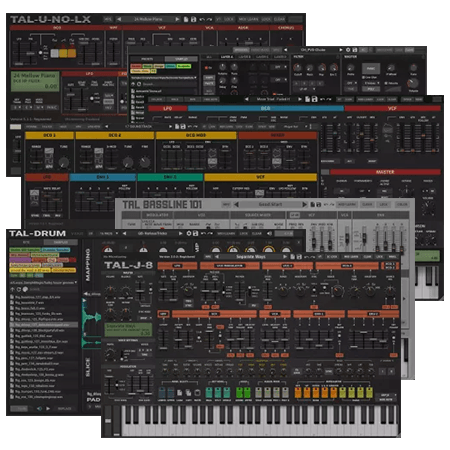This screenshot has height=450, width=450.
Task: Go to previous preset in TAL-Sampler
Action: click(285, 50)
